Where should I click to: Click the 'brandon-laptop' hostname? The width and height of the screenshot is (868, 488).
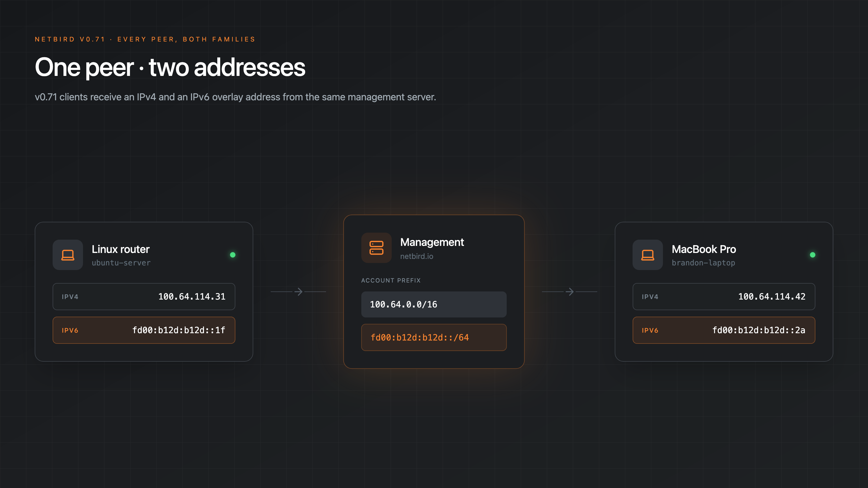click(703, 263)
